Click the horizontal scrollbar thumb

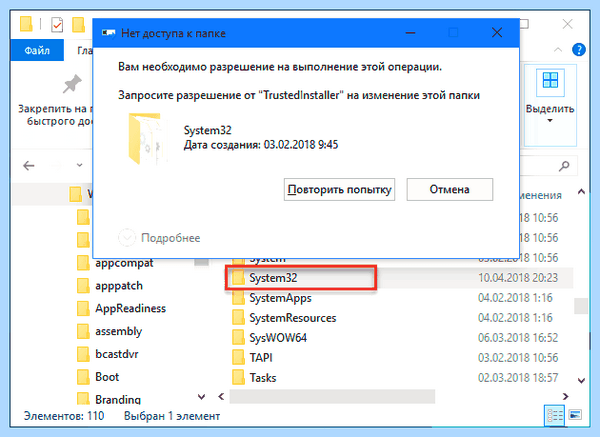click(x=332, y=396)
